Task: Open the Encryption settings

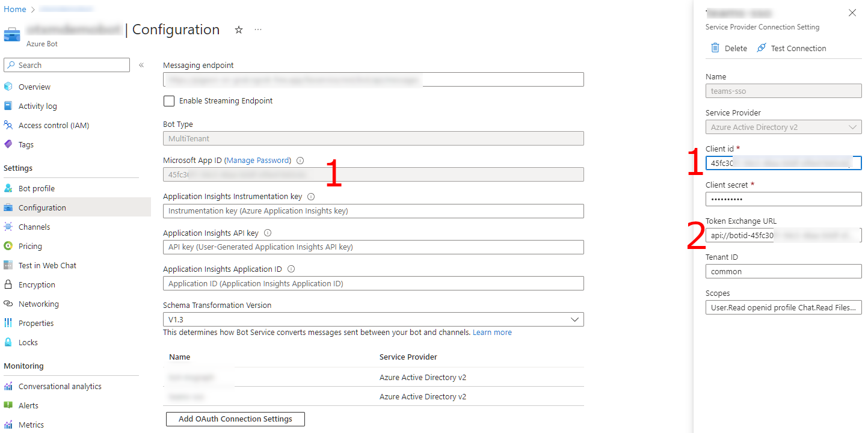Action: [x=37, y=284]
